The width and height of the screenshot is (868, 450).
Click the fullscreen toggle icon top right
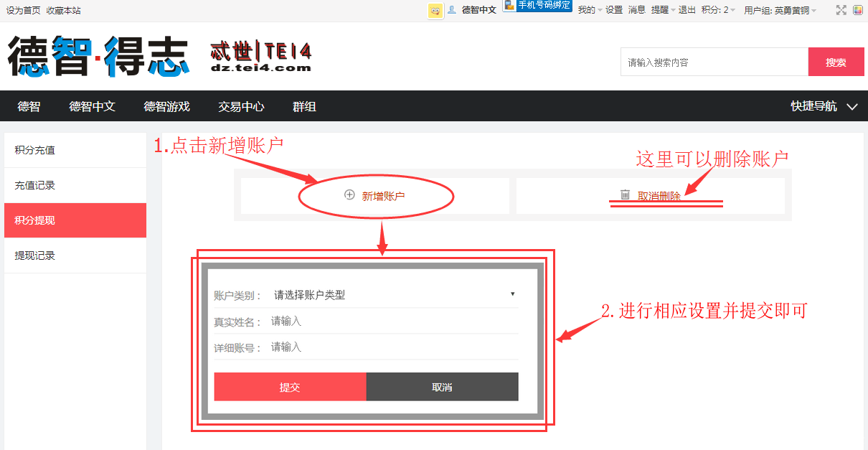(x=841, y=10)
